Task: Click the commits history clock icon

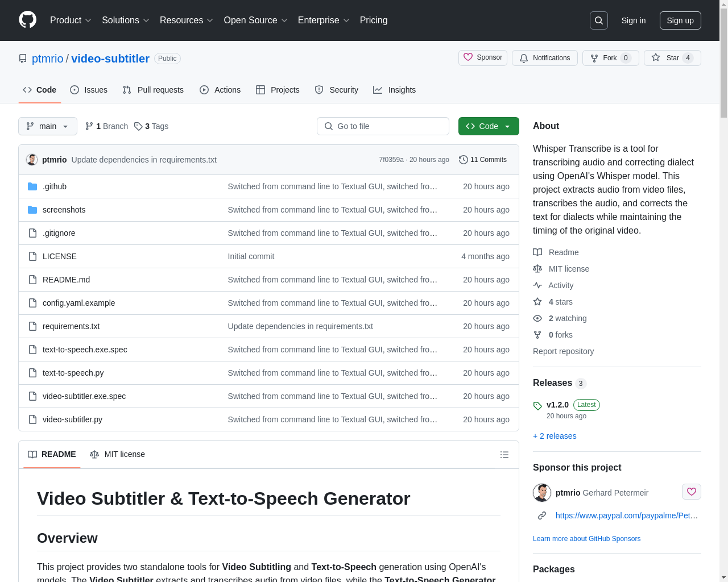Action: [x=463, y=160]
